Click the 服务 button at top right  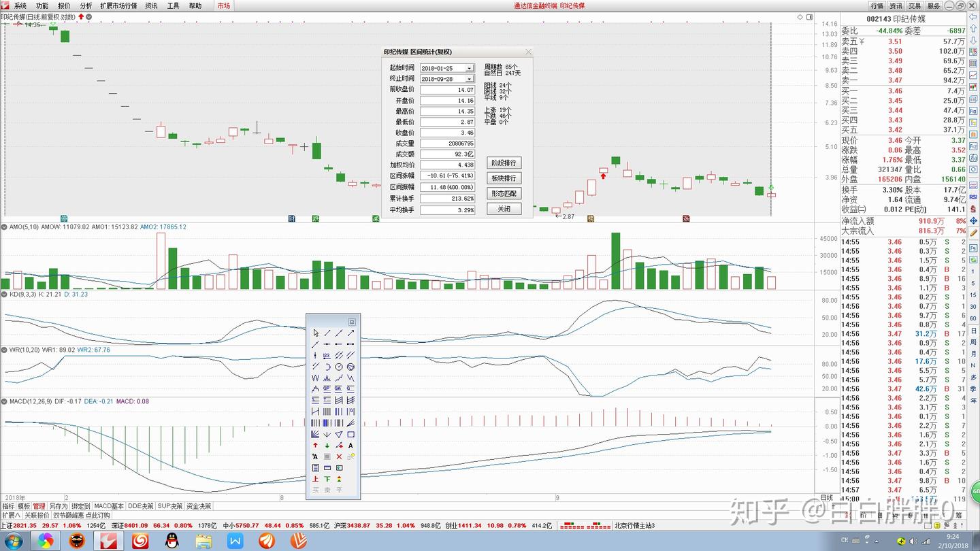934,5
